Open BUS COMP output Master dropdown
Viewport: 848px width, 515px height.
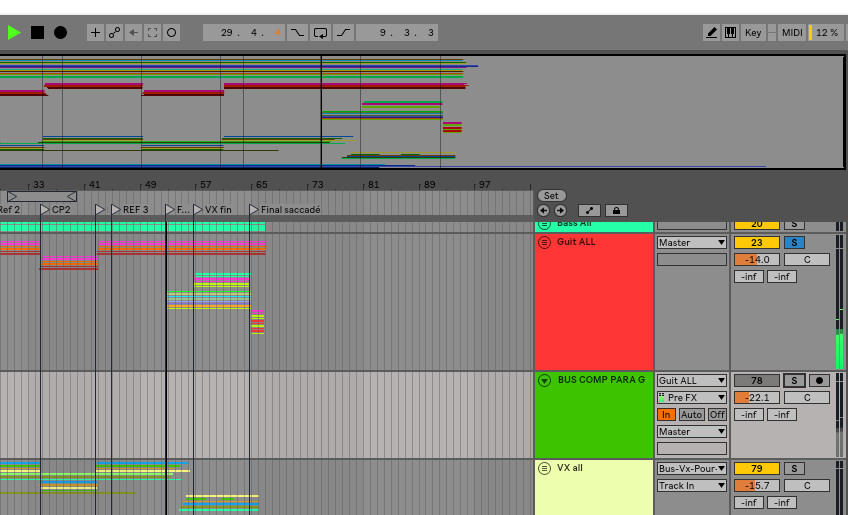tap(692, 431)
